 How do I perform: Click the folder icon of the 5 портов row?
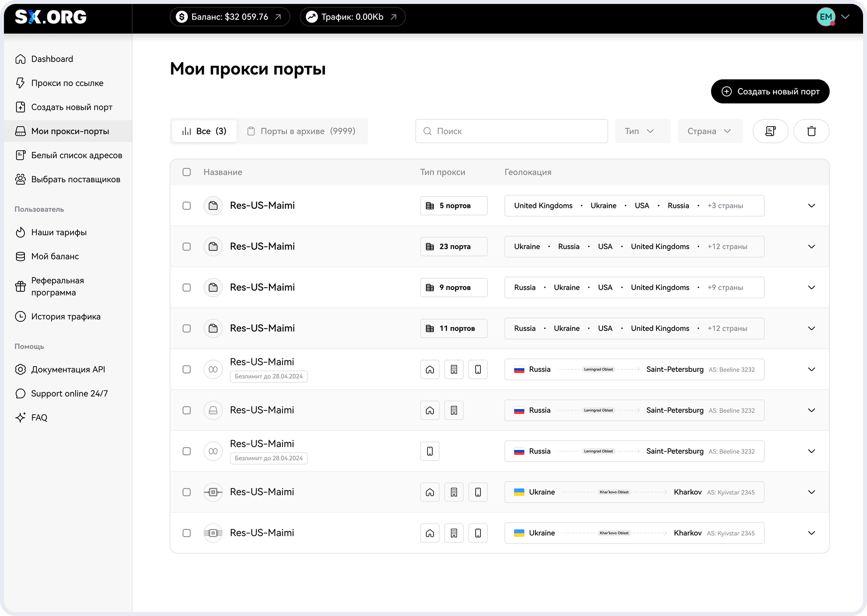pos(213,206)
